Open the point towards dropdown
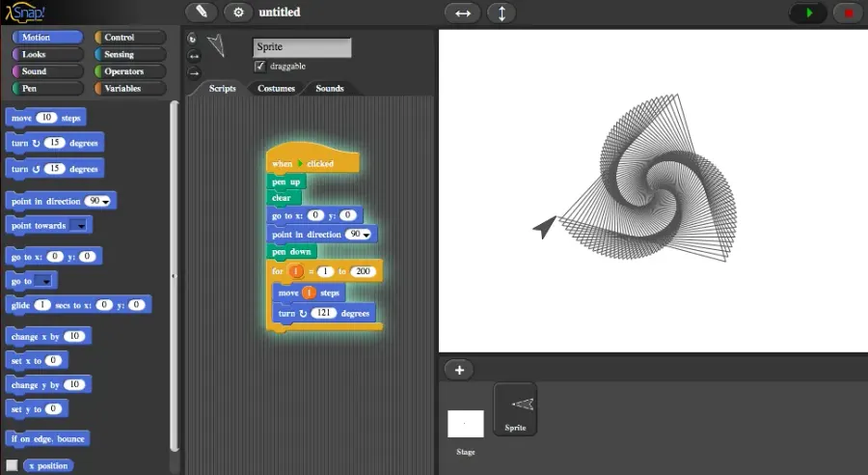This screenshot has height=475, width=868. click(x=81, y=226)
